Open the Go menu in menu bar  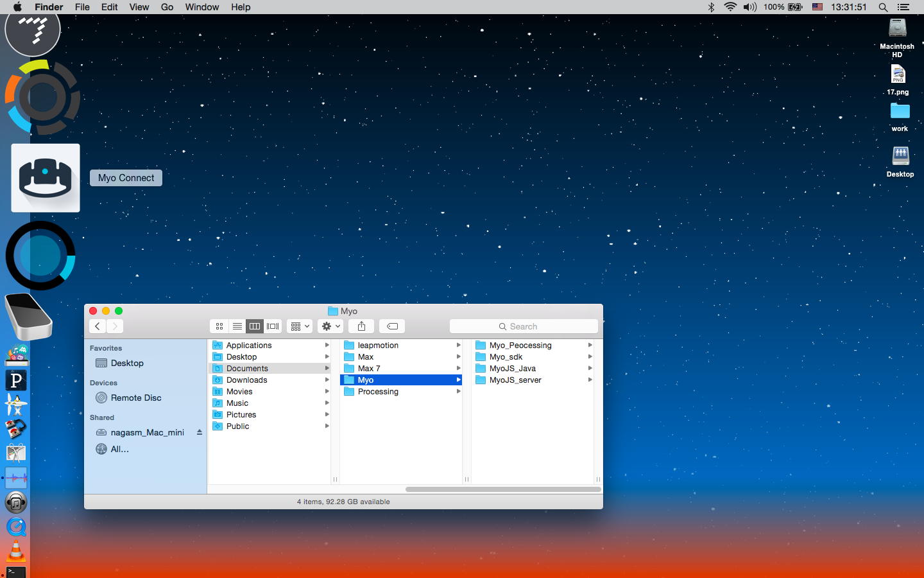tap(167, 7)
